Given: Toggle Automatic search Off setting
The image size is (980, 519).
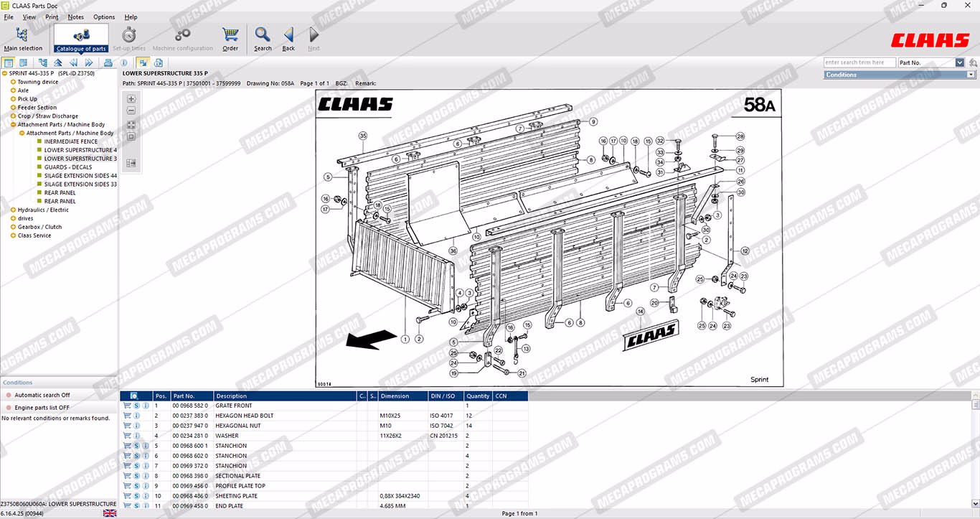Looking at the screenshot, I should (x=42, y=395).
